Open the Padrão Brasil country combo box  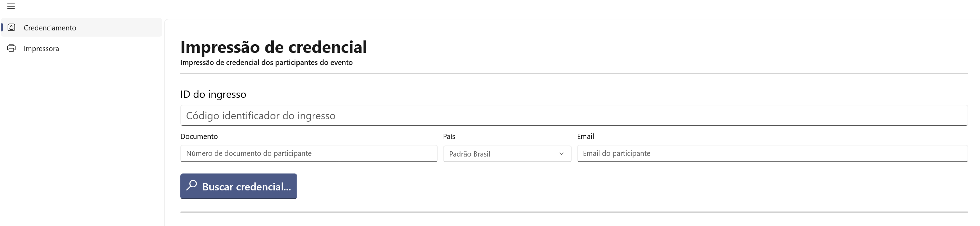click(x=507, y=154)
